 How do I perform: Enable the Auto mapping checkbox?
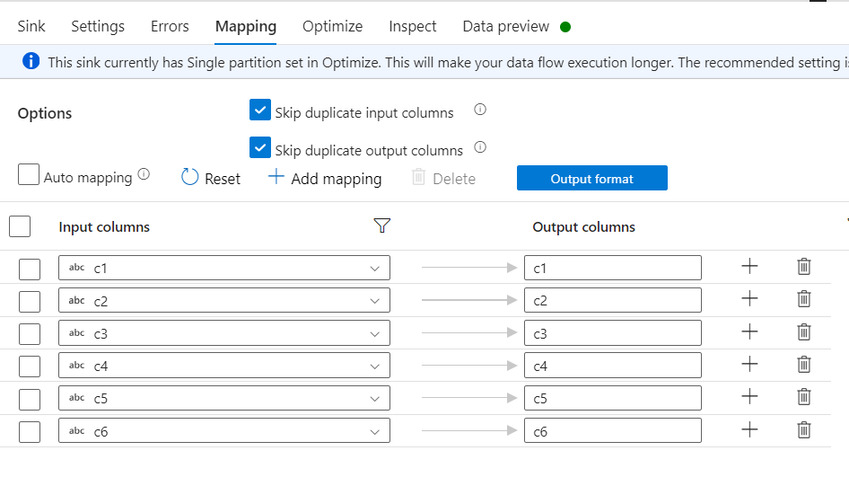[29, 174]
